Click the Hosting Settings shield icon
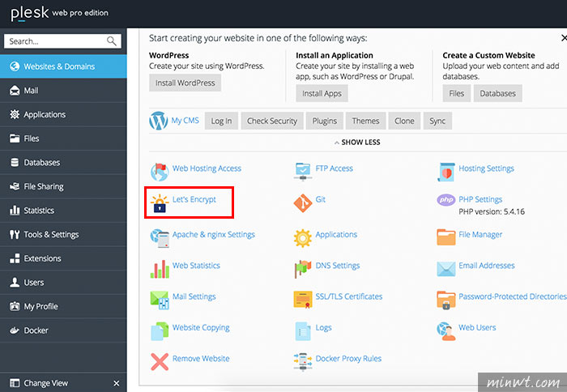Screen dimensions: 567x392 click(x=446, y=172)
